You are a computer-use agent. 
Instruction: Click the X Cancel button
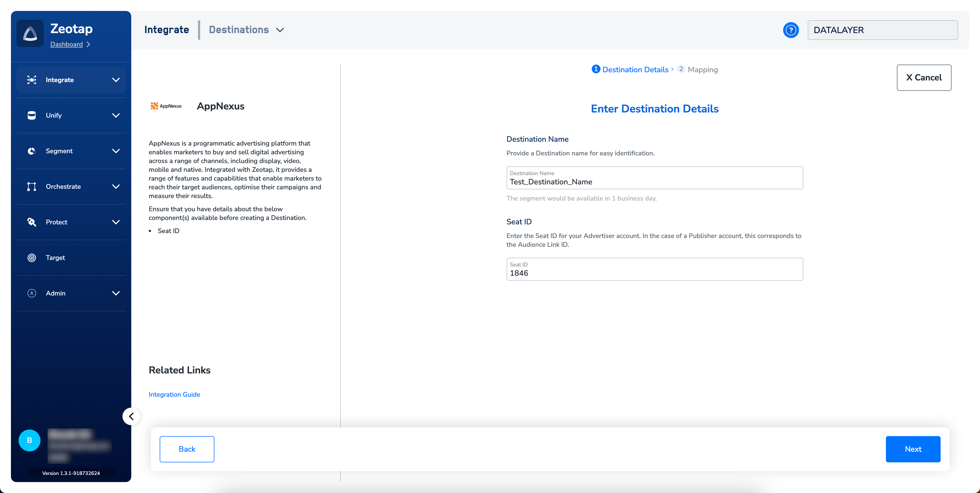(x=924, y=78)
